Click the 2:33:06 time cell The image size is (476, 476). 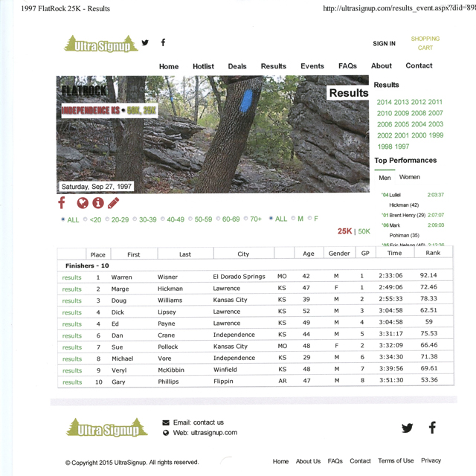click(x=390, y=275)
